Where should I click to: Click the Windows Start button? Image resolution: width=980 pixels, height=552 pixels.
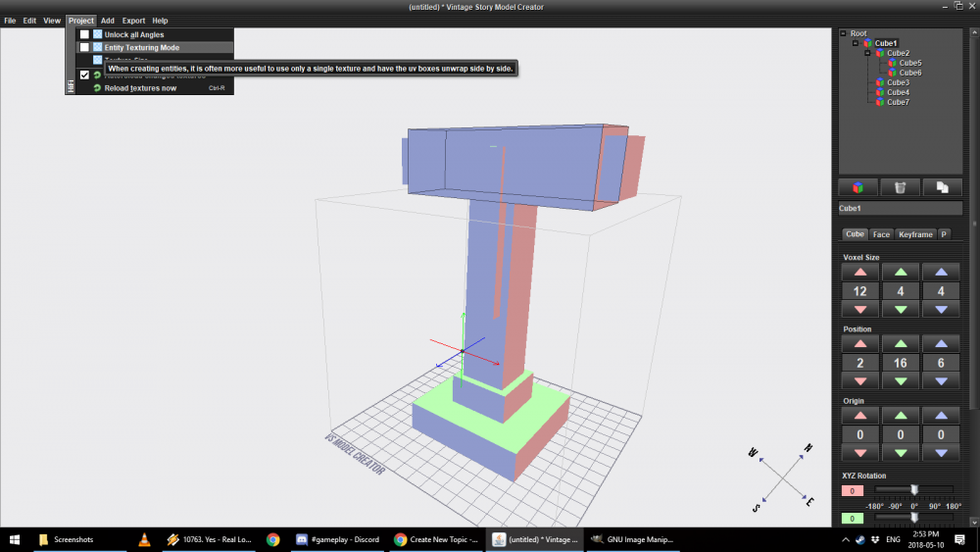pyautogui.click(x=16, y=539)
